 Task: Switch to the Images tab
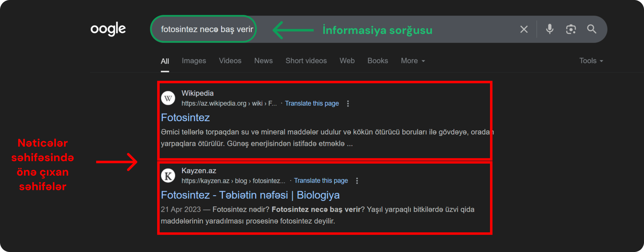coord(194,61)
